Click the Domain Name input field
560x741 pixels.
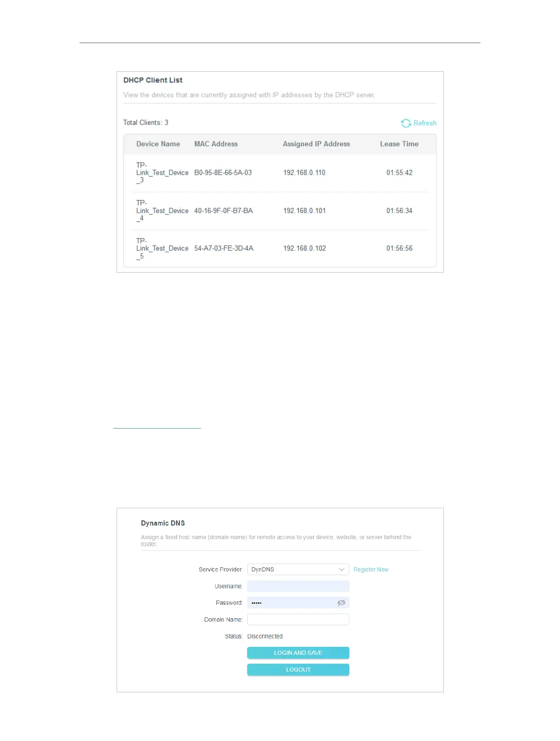(x=298, y=620)
